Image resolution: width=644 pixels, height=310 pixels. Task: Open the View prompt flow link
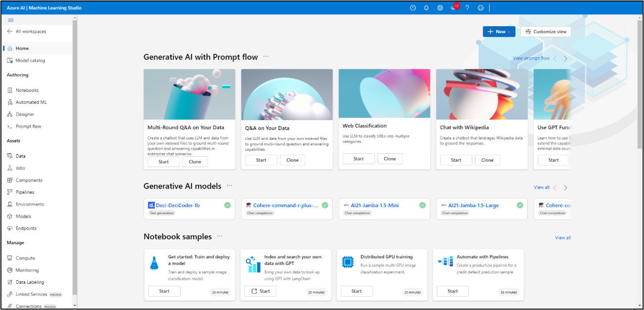(x=531, y=58)
